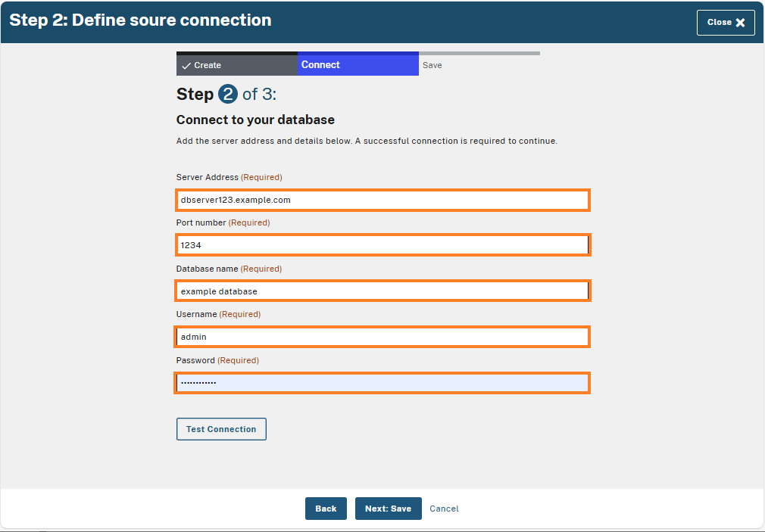Select the Username field containing admin

[x=382, y=336]
